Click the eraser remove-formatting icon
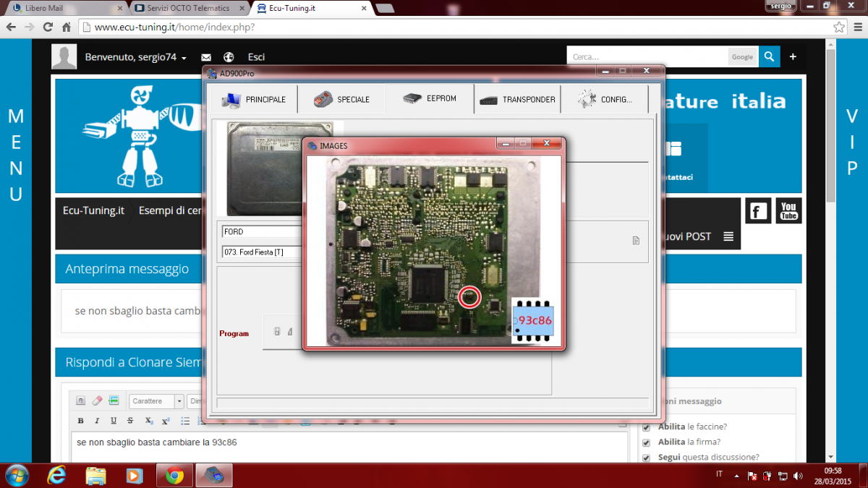Image resolution: width=868 pixels, height=488 pixels. click(97, 401)
